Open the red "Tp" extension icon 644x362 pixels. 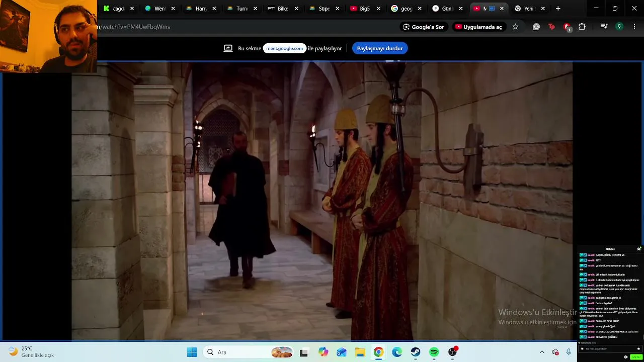551,27
